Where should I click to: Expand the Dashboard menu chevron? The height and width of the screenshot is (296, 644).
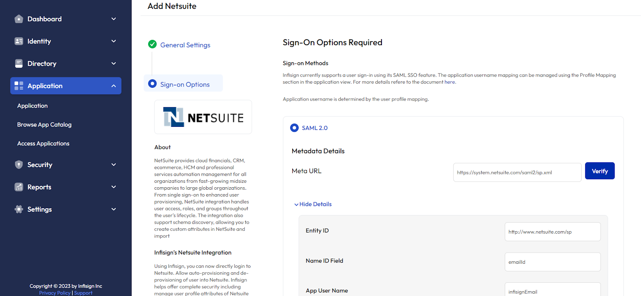[114, 19]
